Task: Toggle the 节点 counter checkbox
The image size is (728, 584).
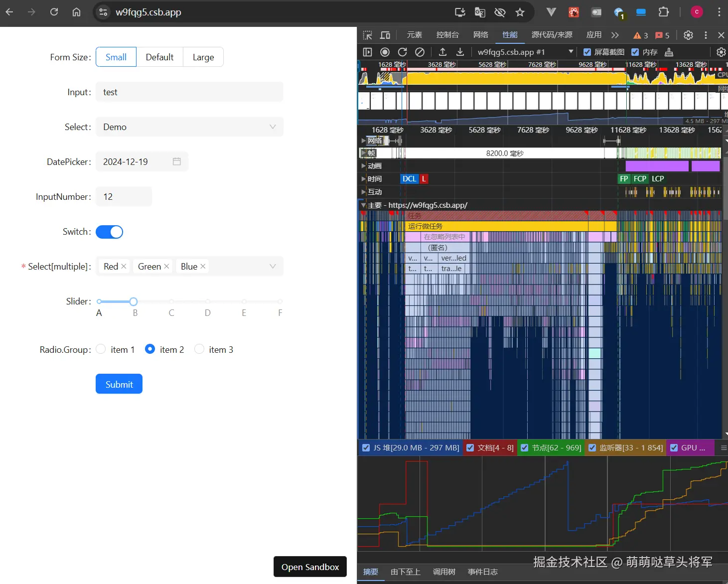Action: [524, 447]
